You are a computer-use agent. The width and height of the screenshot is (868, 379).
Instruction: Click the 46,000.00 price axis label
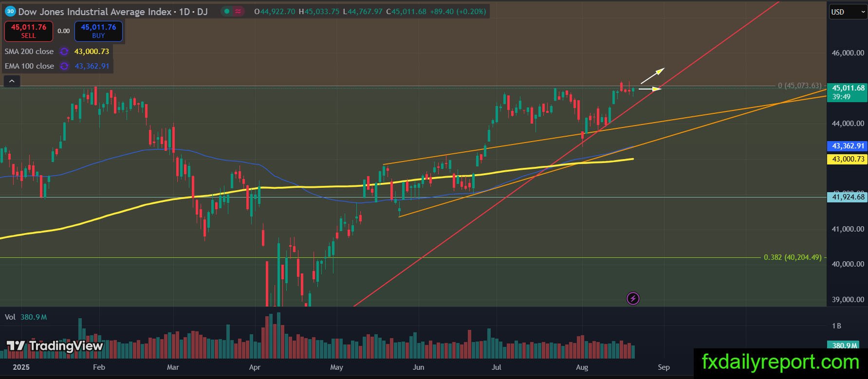(x=848, y=53)
